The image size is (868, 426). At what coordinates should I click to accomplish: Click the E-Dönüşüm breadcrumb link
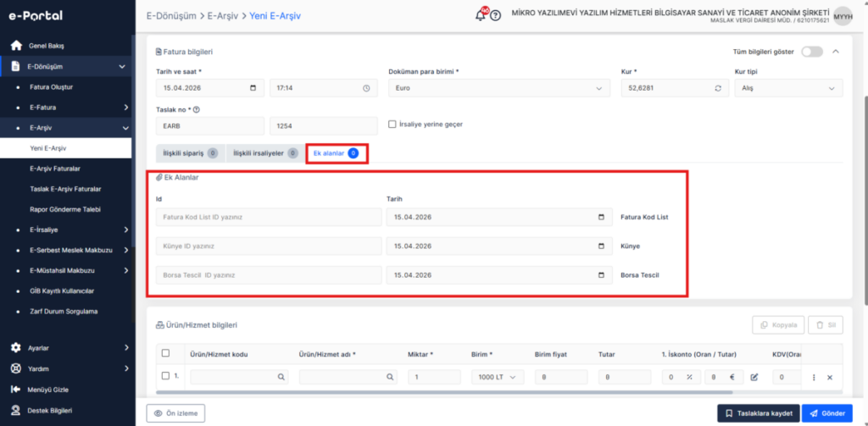click(171, 16)
